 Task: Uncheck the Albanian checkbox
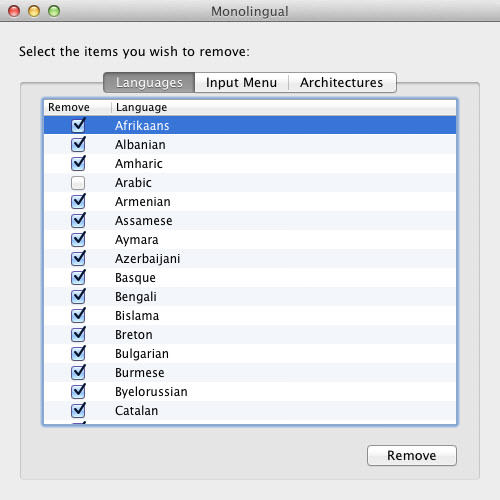[78, 145]
